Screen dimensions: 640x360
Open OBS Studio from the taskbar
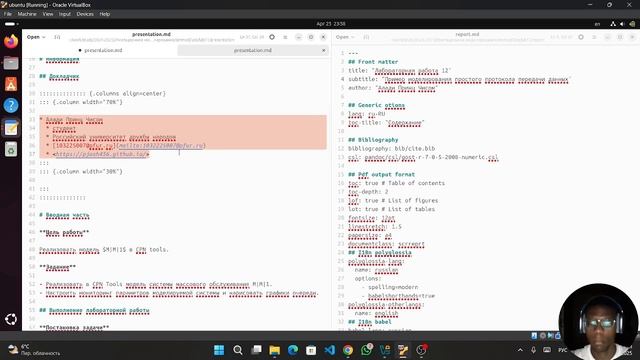coord(421,350)
